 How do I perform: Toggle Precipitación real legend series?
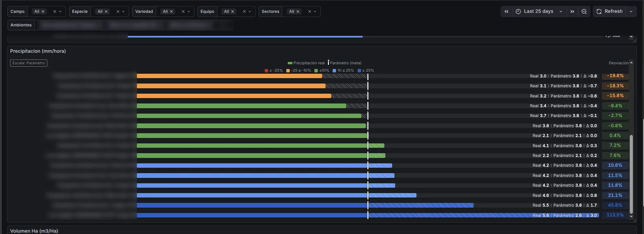[x=306, y=63]
